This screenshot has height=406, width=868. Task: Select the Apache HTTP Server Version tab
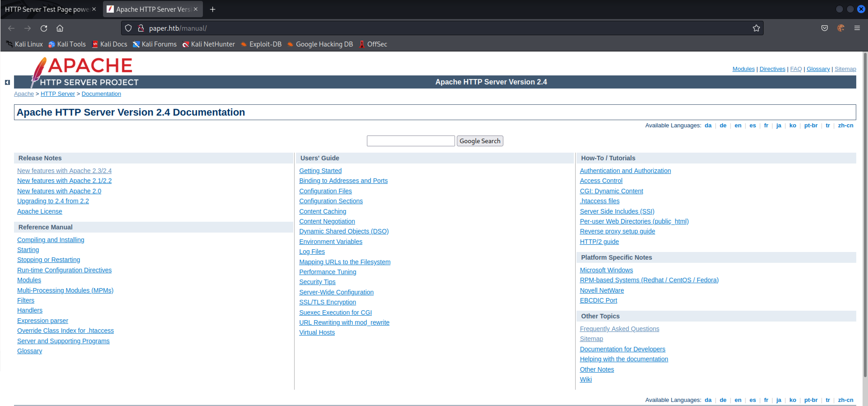pos(152,9)
